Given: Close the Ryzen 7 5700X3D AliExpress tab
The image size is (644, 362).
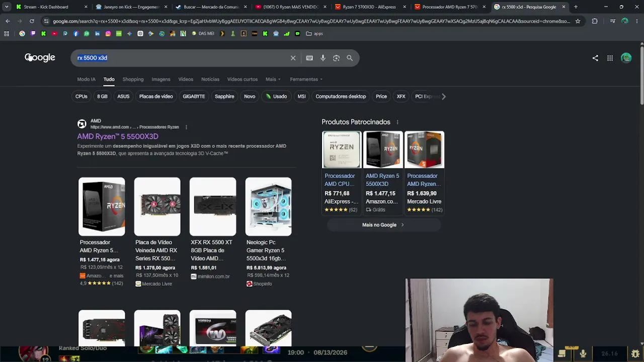Looking at the screenshot, I should tap(404, 7).
